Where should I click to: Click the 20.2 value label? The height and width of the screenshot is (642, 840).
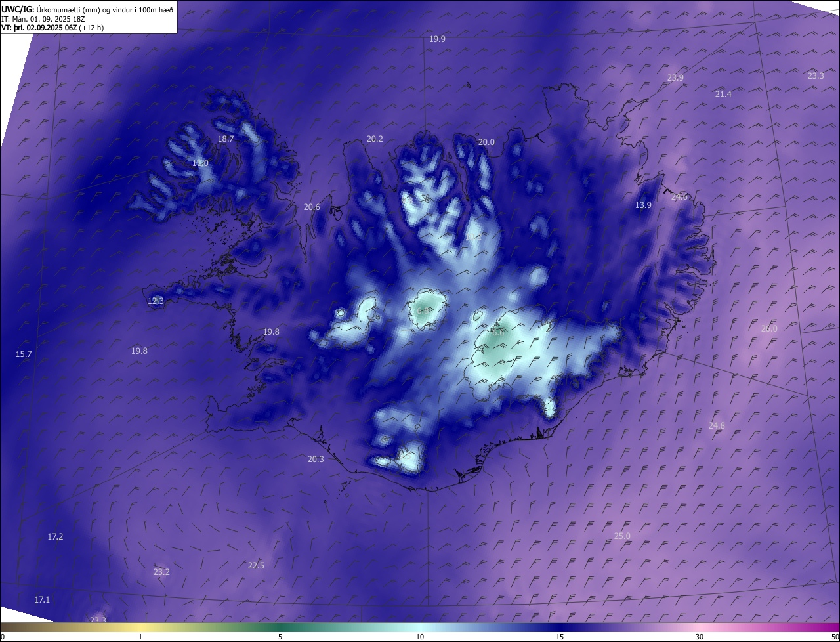coord(375,139)
